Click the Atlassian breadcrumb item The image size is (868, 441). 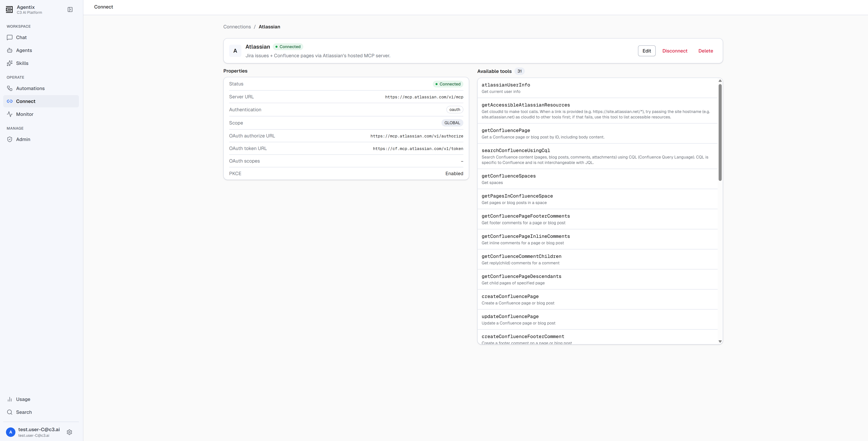click(x=269, y=27)
